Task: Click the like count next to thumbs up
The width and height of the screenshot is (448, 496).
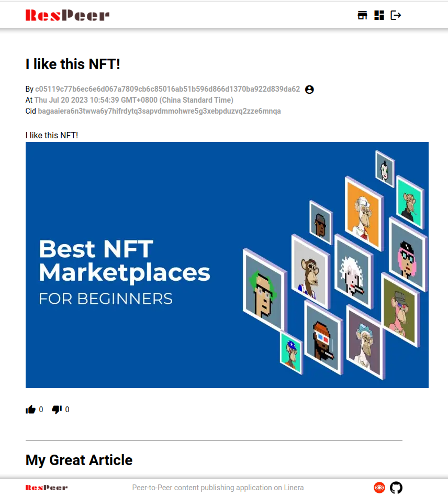Action: (41, 410)
